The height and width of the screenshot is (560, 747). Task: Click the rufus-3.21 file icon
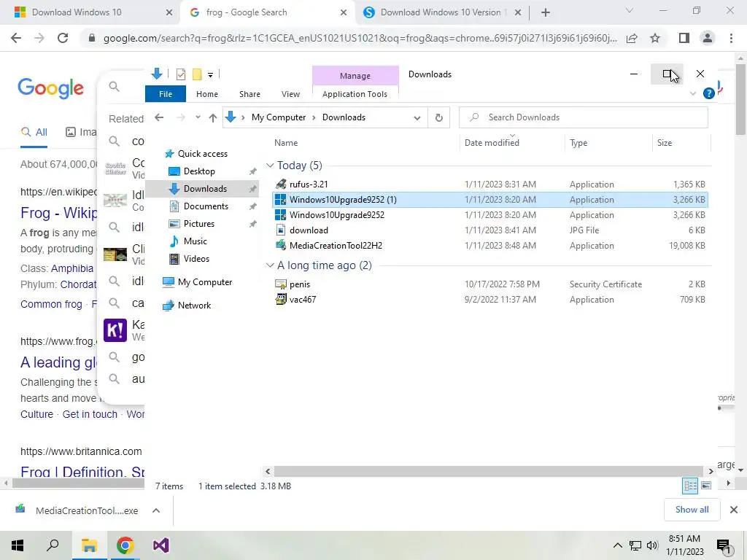pyautogui.click(x=281, y=184)
